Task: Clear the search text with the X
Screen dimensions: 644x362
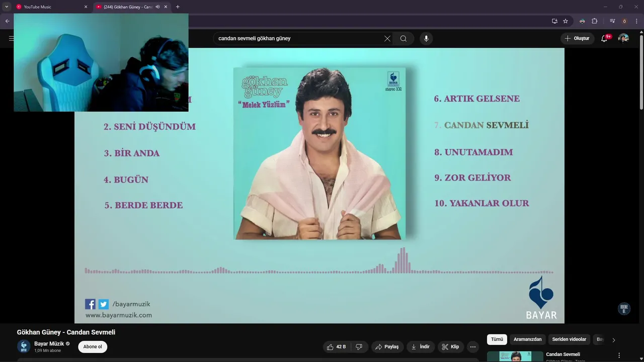Action: 387,38
